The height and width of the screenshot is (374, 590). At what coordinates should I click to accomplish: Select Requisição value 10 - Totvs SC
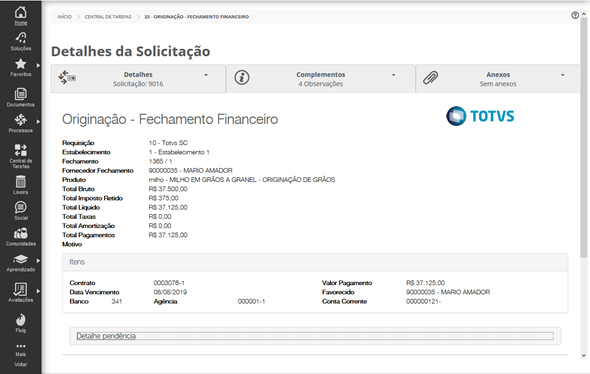(x=168, y=143)
